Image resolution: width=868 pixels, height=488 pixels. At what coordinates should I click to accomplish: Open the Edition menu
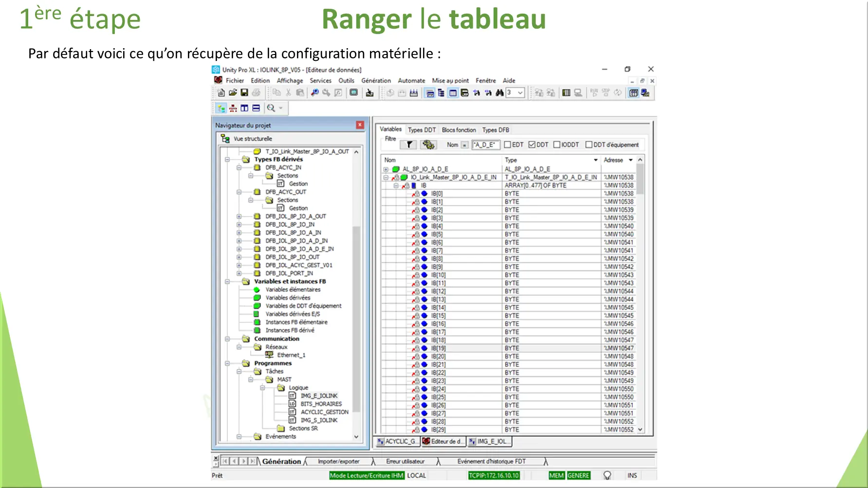pyautogui.click(x=260, y=81)
